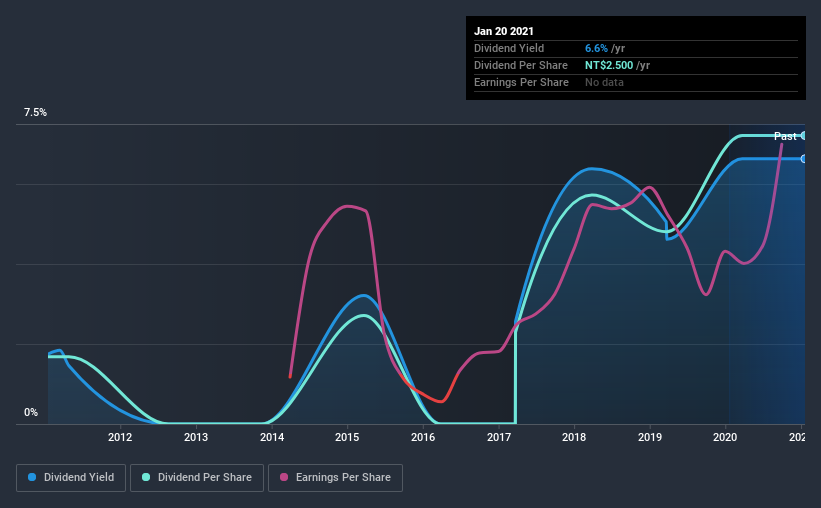Toggle the Dividend Per Share legend button

pyautogui.click(x=197, y=478)
